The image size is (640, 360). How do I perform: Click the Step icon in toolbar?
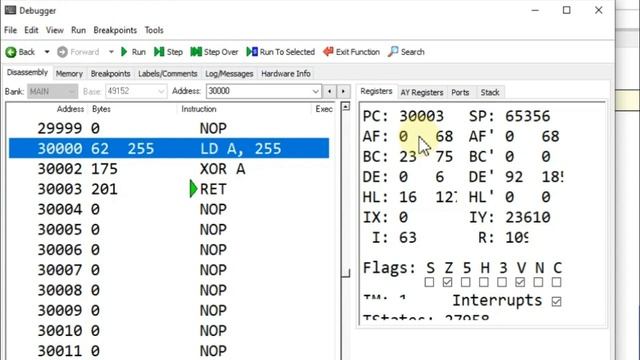pyautogui.click(x=159, y=52)
